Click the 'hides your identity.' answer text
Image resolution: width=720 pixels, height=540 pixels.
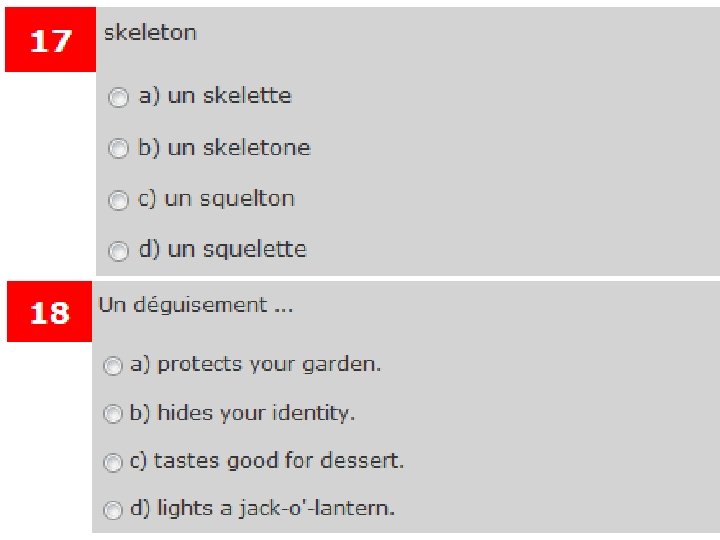tap(256, 413)
